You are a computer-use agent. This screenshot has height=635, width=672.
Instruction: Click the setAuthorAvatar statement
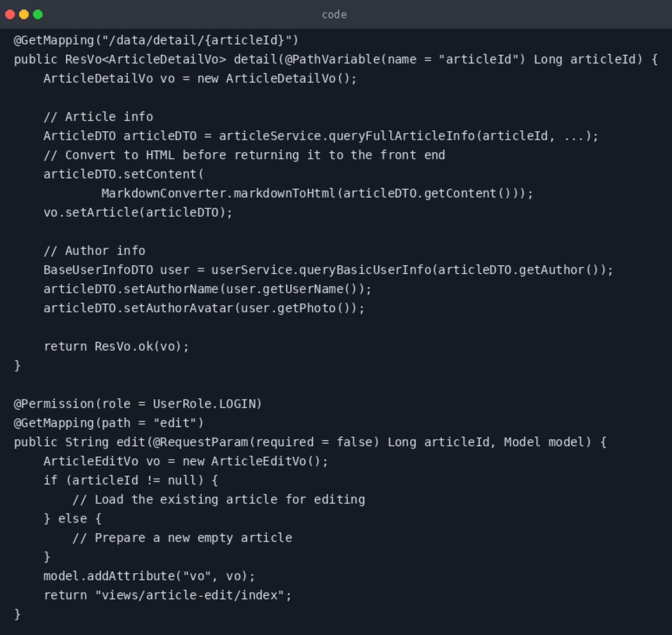pyautogui.click(x=204, y=308)
